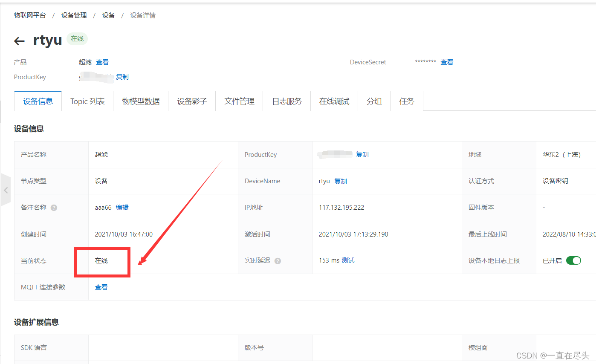Click the 产品名称 value 超滤 in table

click(101, 155)
